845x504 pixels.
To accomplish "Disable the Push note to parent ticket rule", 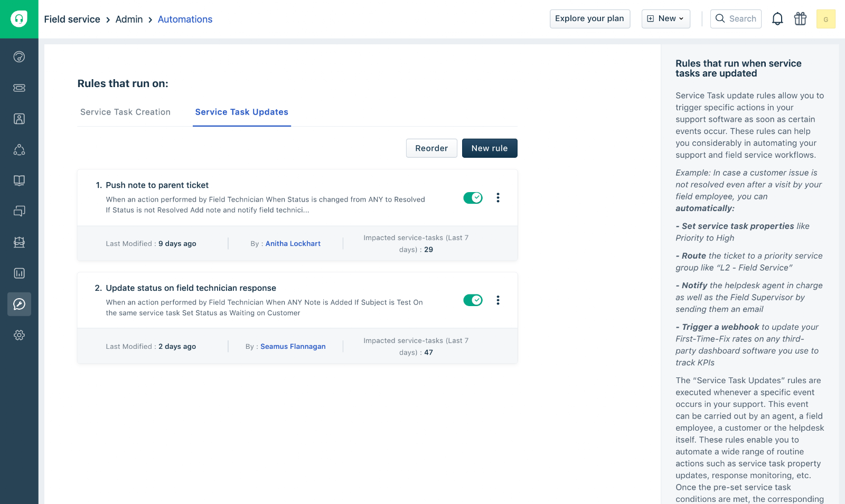I will click(x=473, y=198).
